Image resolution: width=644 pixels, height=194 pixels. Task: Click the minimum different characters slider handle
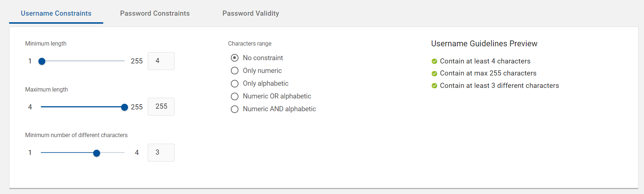(97, 153)
